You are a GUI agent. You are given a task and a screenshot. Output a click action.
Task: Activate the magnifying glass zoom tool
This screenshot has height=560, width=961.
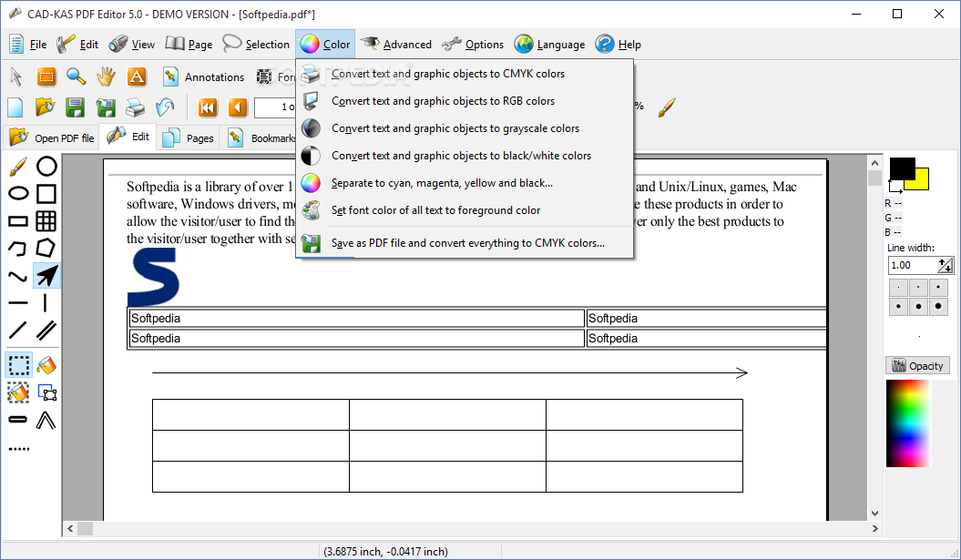(x=76, y=76)
